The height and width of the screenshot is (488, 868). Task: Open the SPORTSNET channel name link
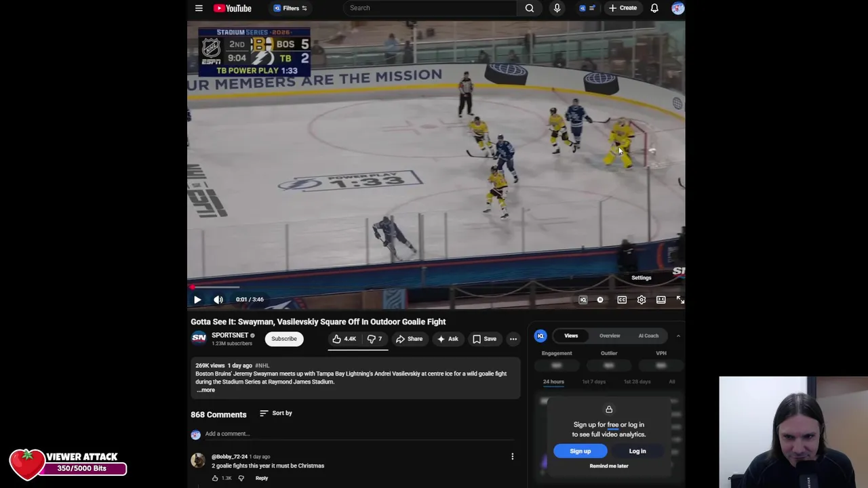(230, 335)
